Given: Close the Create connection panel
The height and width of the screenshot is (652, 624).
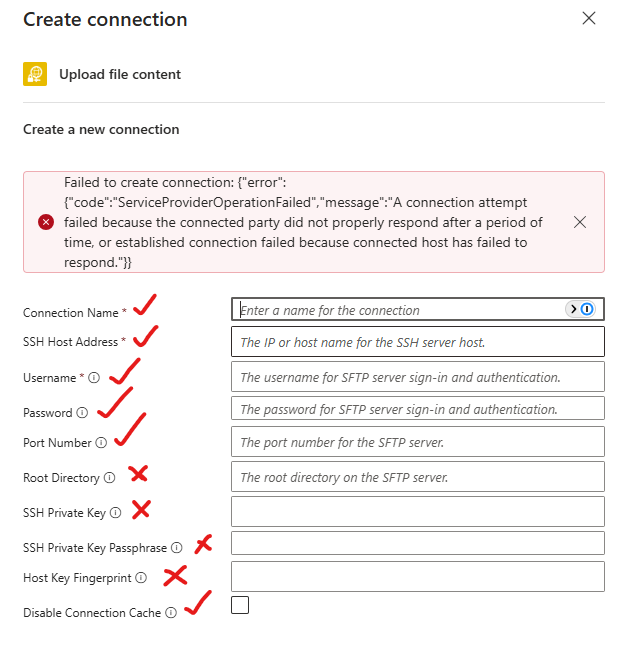Looking at the screenshot, I should (588, 19).
